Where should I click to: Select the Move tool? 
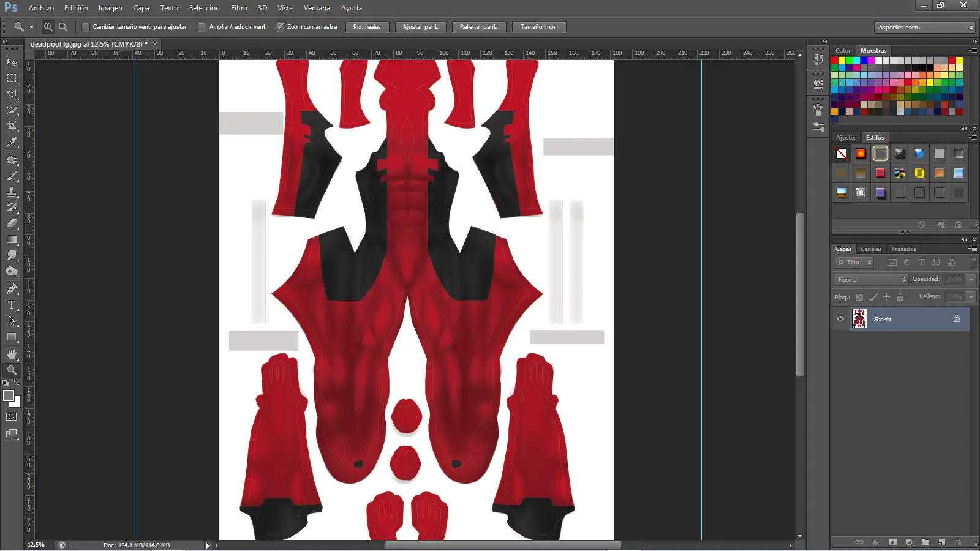tap(12, 62)
